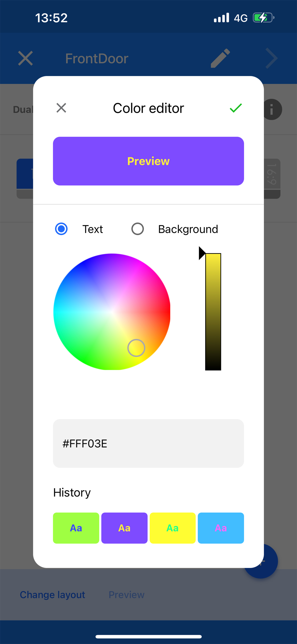Close the Color editor dialog with X
Image resolution: width=297 pixels, height=644 pixels.
pyautogui.click(x=61, y=108)
